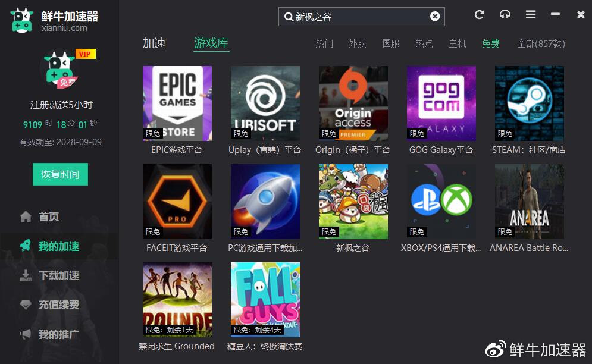Click 限免：剩余4天 label on Fall Guys
The image size is (592, 364).
point(257,330)
